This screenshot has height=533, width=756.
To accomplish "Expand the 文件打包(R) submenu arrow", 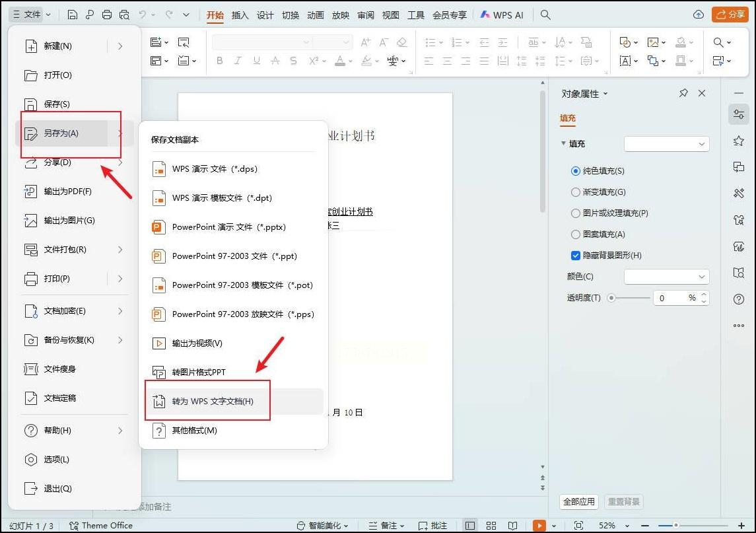I will pos(120,250).
